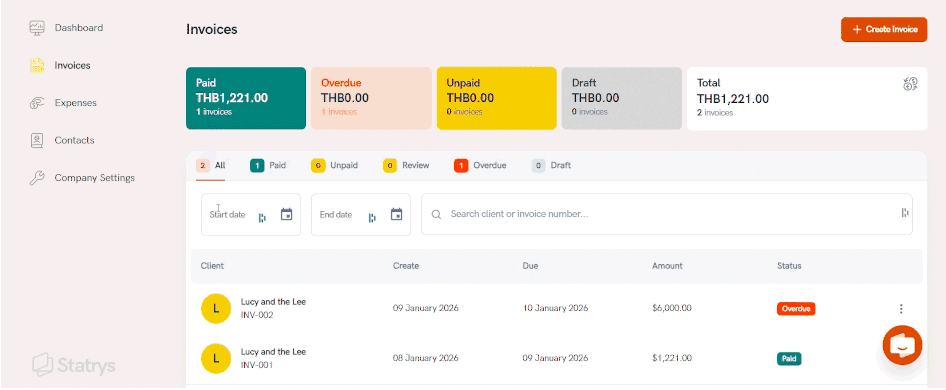Click the 10 January 2026 due date
The image size is (946, 390).
tap(555, 308)
